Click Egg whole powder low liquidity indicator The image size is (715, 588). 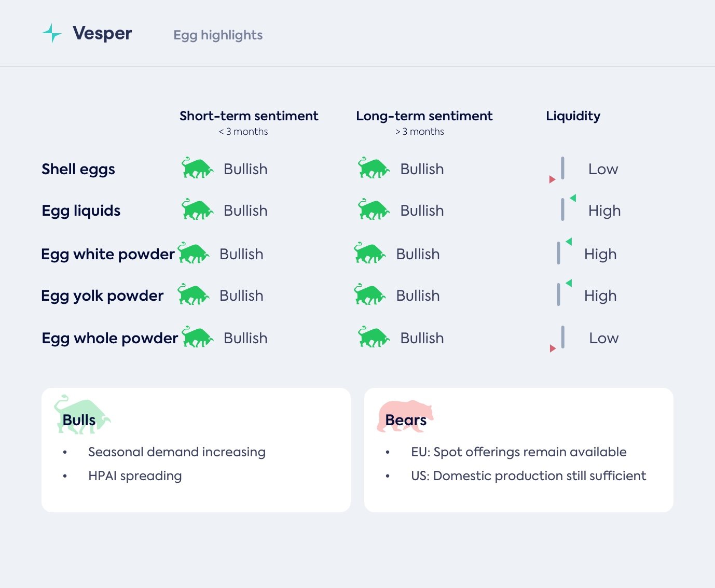[x=559, y=339]
